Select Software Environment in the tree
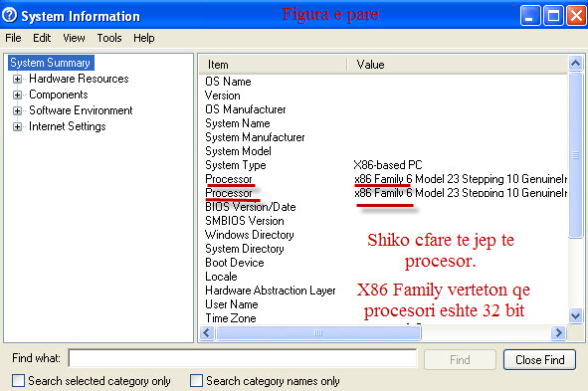 (81, 110)
